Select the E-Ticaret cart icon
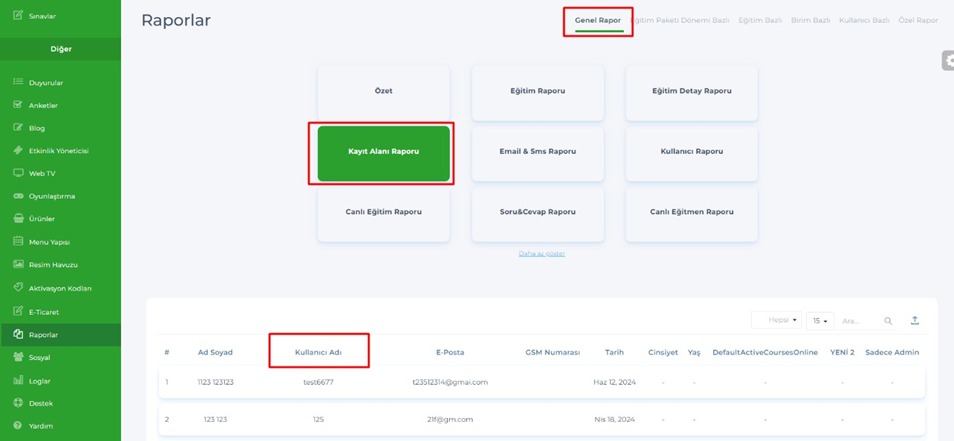 point(18,311)
